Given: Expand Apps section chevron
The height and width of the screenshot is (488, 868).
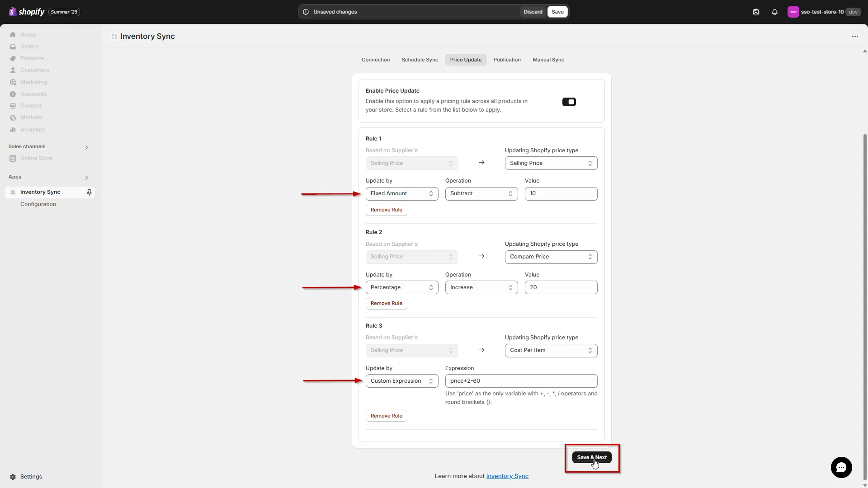Looking at the screenshot, I should pos(86,178).
